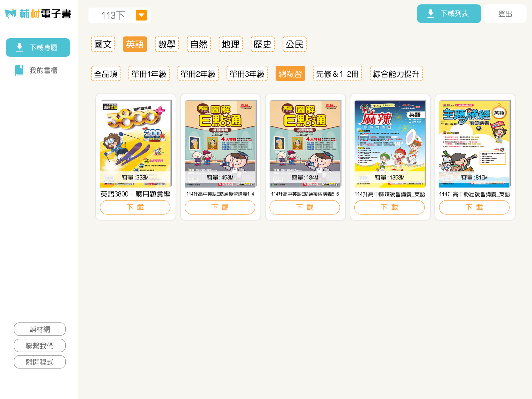Image resolution: width=532 pixels, height=399 pixels.
Task: Select the 英語 subject tab
Action: tap(135, 44)
